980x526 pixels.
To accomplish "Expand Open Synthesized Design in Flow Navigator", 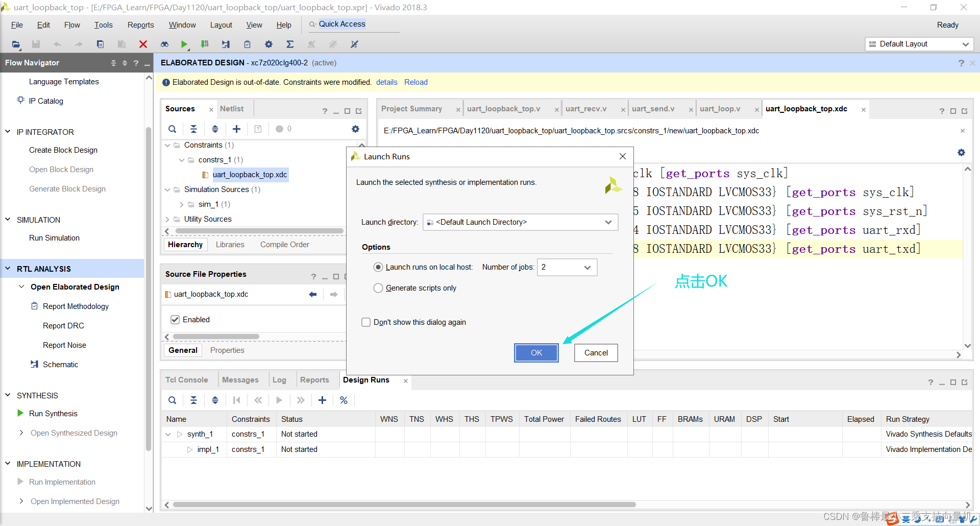I will click(21, 433).
